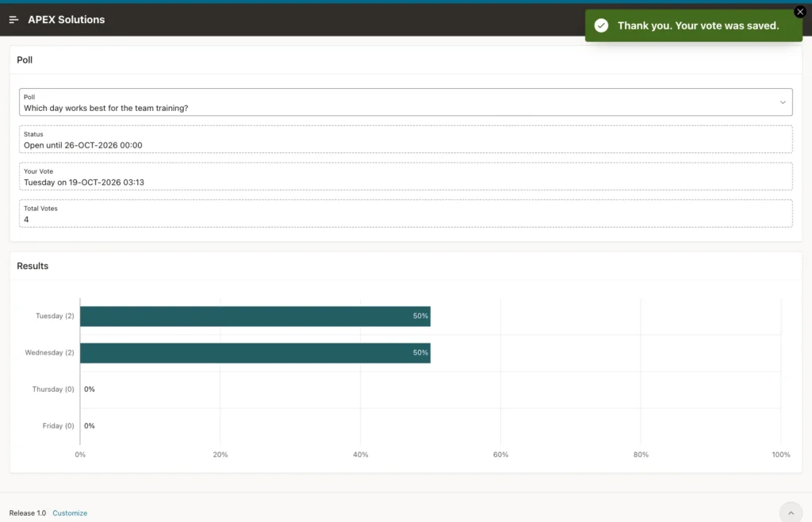Open the poll question select list
The height and width of the screenshot is (522, 812).
[405, 102]
